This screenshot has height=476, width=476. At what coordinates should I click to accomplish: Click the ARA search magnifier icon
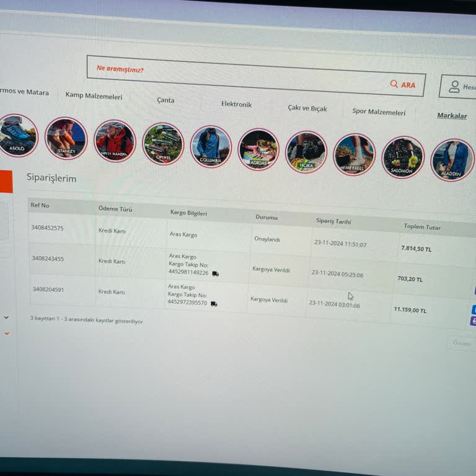(x=394, y=84)
